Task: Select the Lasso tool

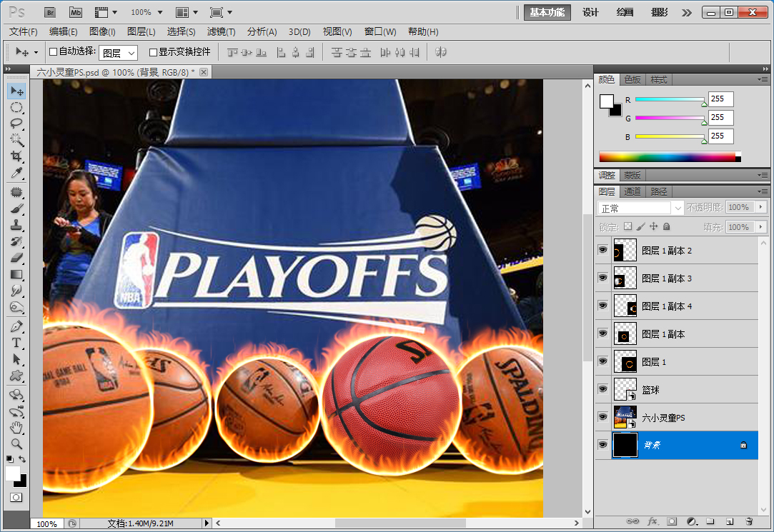Action: click(x=16, y=124)
